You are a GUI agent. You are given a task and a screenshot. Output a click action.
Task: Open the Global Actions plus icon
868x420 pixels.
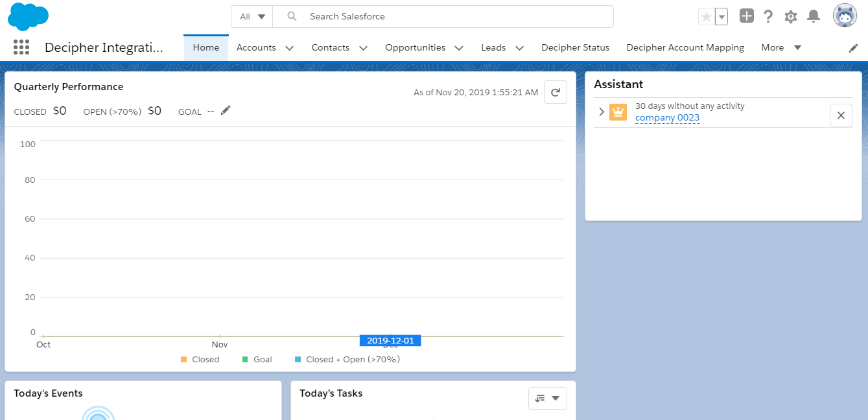[747, 16]
